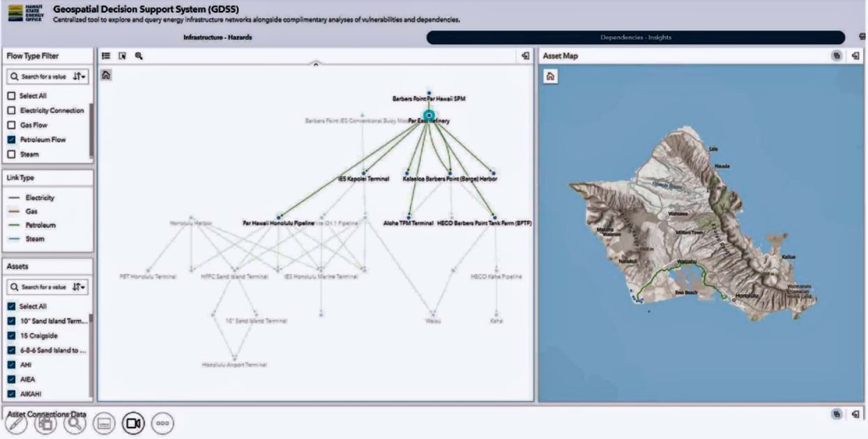Screen dimensions: 868x439
Task: Activate the zoom magnifier tool in graph toolbar
Action: pos(139,56)
